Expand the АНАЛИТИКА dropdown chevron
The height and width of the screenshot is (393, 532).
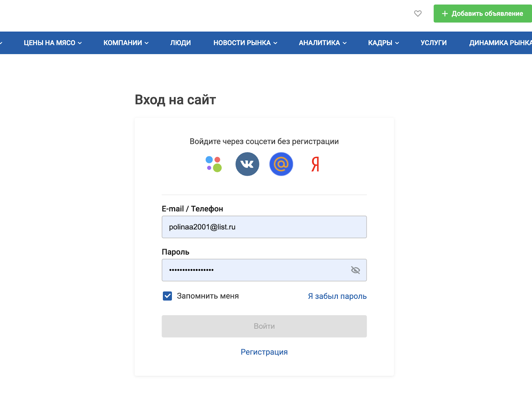(345, 43)
